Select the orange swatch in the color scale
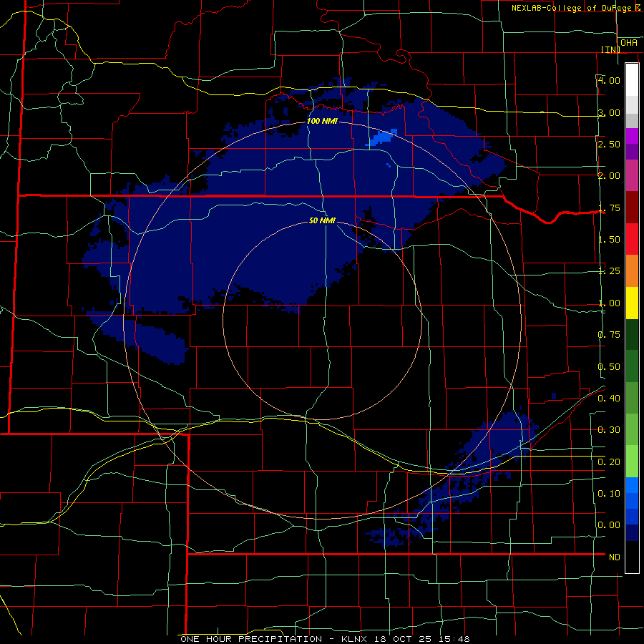 [632, 271]
